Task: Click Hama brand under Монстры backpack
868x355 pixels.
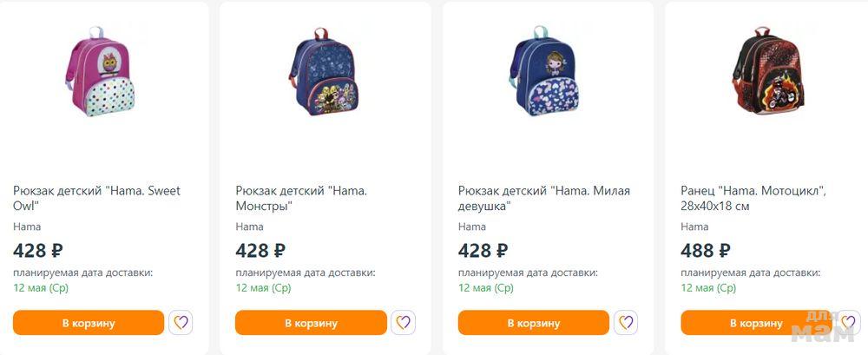Action: [x=250, y=227]
